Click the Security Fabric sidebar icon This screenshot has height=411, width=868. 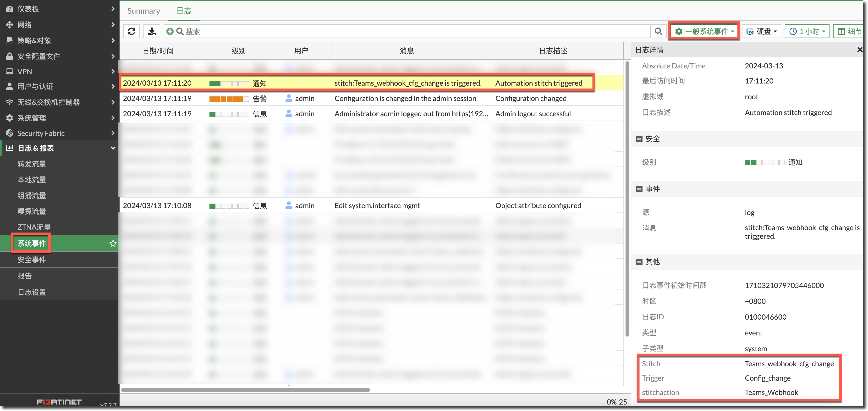click(9, 133)
